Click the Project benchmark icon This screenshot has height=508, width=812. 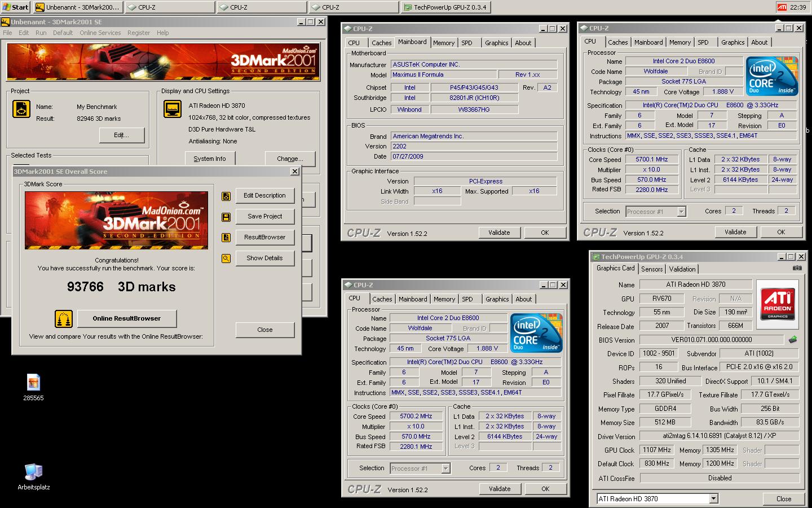21,109
